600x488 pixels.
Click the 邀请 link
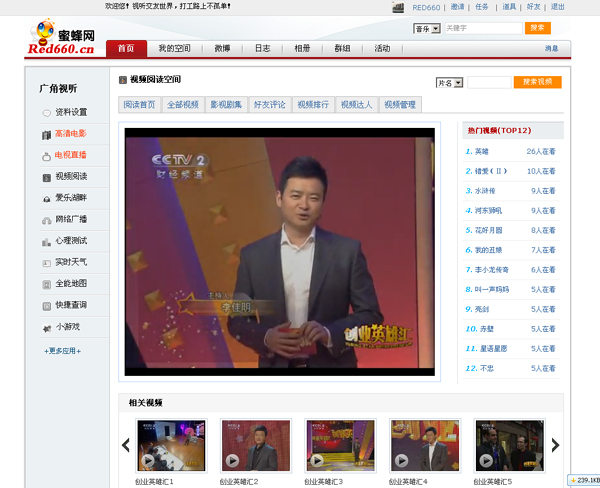[457, 7]
